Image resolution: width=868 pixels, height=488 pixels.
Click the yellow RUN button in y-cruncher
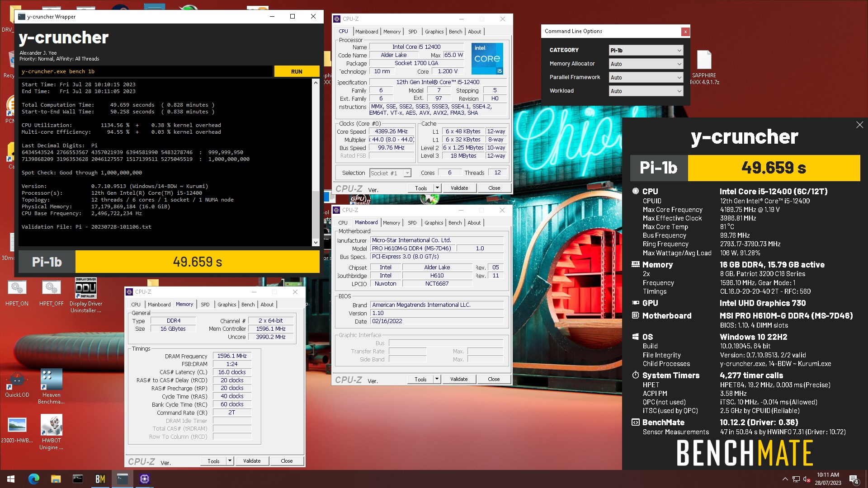297,71
